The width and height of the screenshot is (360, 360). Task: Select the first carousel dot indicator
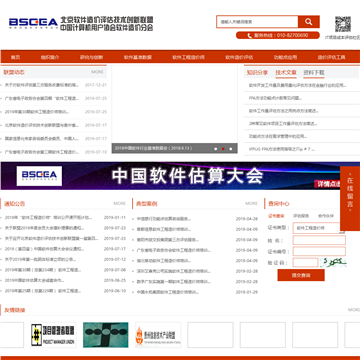[x=216, y=149]
